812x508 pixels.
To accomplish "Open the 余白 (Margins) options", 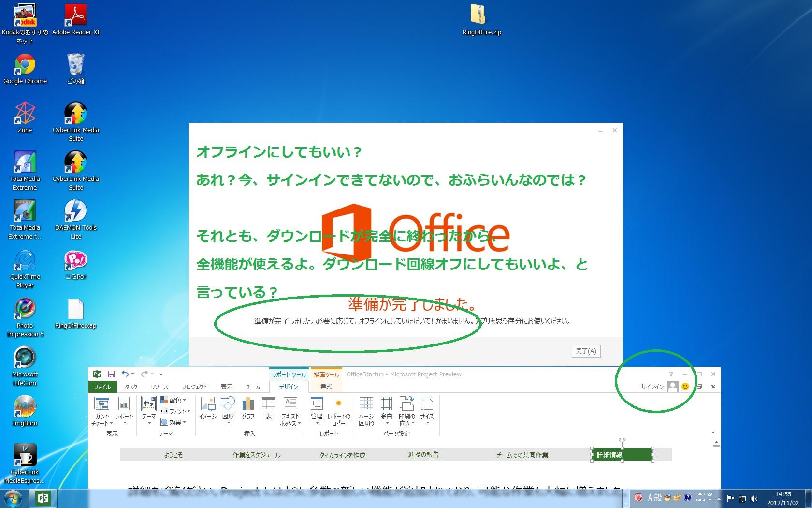I will [387, 411].
